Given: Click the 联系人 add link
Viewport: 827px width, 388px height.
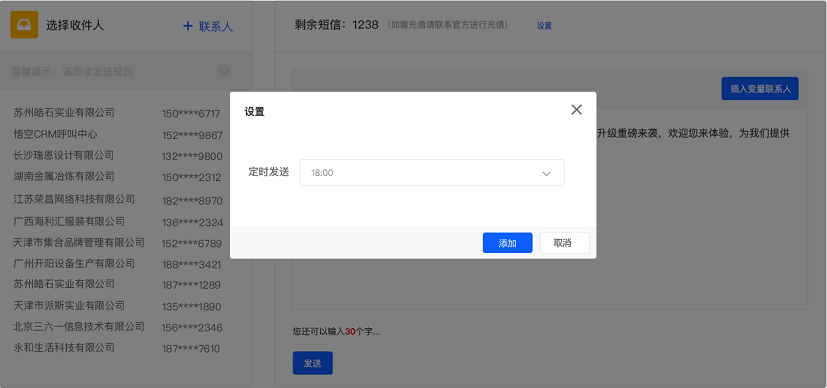Looking at the screenshot, I should click(216, 26).
